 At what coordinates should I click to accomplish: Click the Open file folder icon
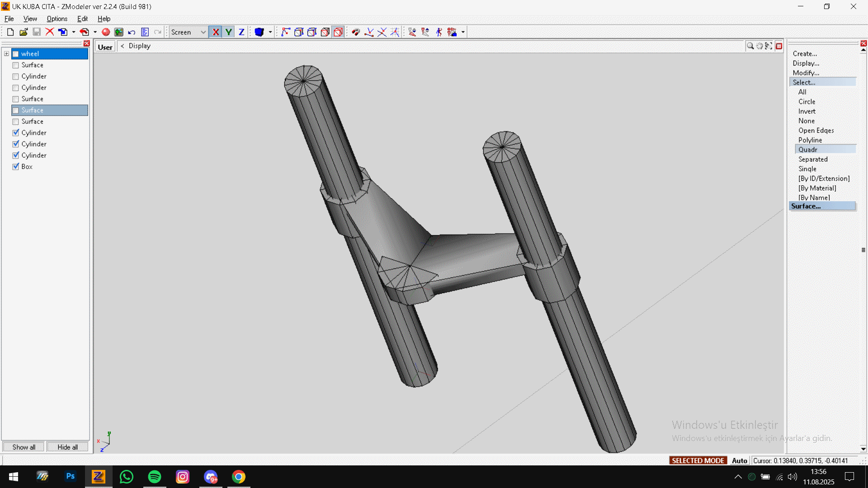click(x=24, y=32)
